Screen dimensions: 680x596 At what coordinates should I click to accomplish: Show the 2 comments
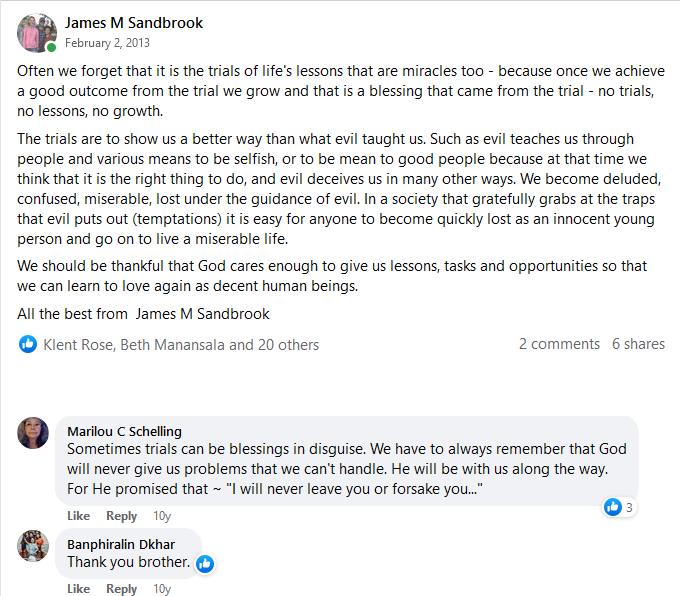[x=559, y=344]
